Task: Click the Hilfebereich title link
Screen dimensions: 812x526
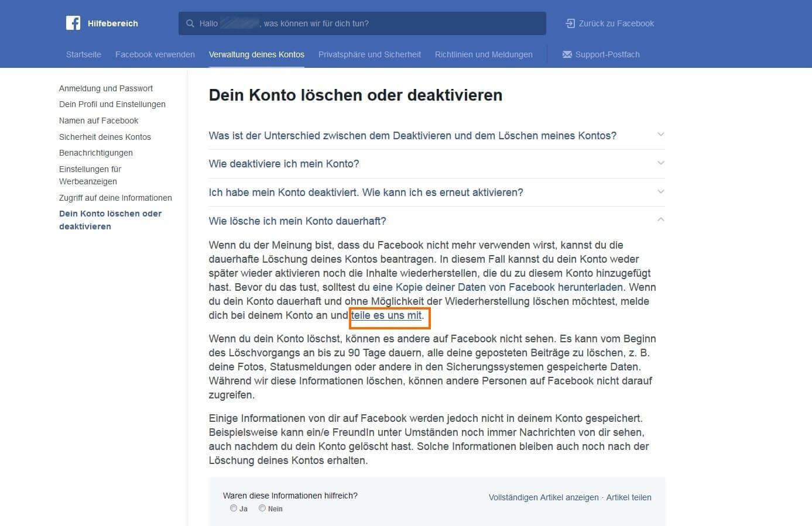Action: (x=113, y=23)
